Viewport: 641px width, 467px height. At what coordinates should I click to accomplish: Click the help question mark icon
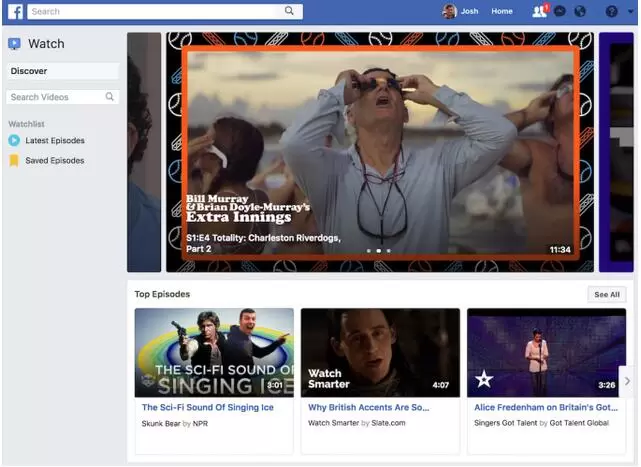[x=611, y=12]
